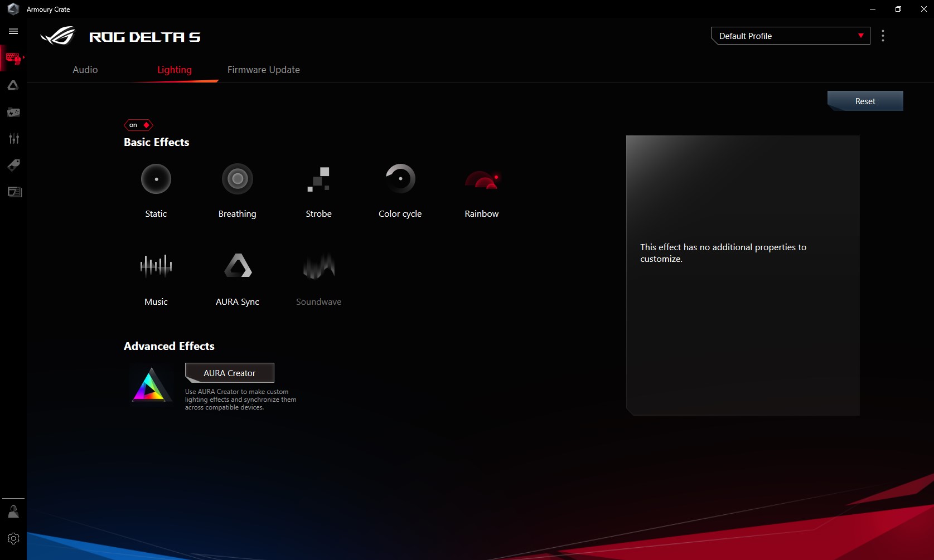Click the ROG eye logo in the header
The image size is (934, 560).
click(x=57, y=36)
